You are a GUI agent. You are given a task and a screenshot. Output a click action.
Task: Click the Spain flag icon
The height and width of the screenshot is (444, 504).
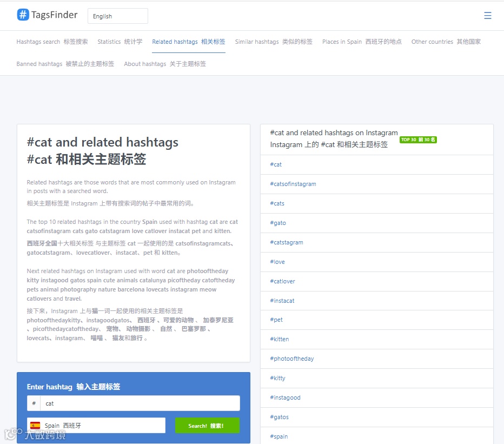click(35, 426)
